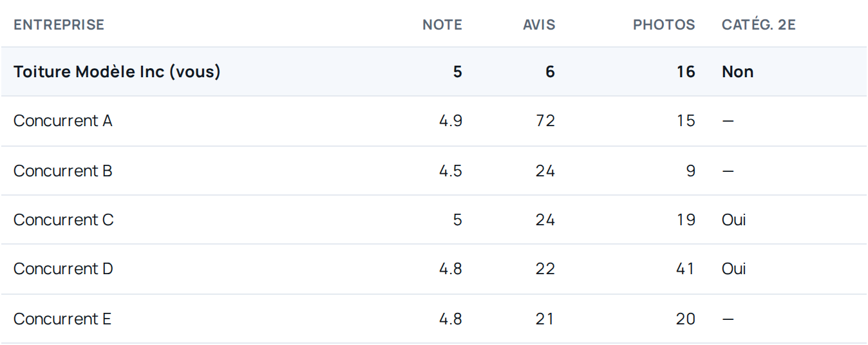868x345 pixels.
Task: Click the CATÉG. 2E column header
Action: tap(759, 25)
